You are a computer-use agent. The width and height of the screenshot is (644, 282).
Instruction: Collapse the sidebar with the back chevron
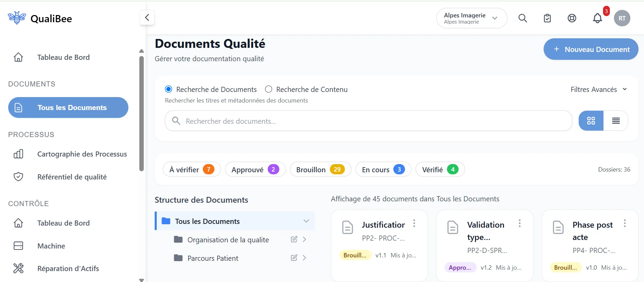(x=147, y=17)
